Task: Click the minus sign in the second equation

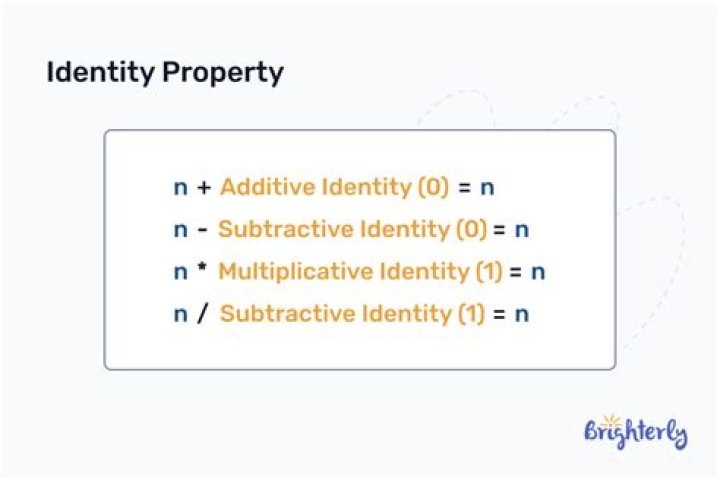Action: pyautogui.click(x=202, y=230)
